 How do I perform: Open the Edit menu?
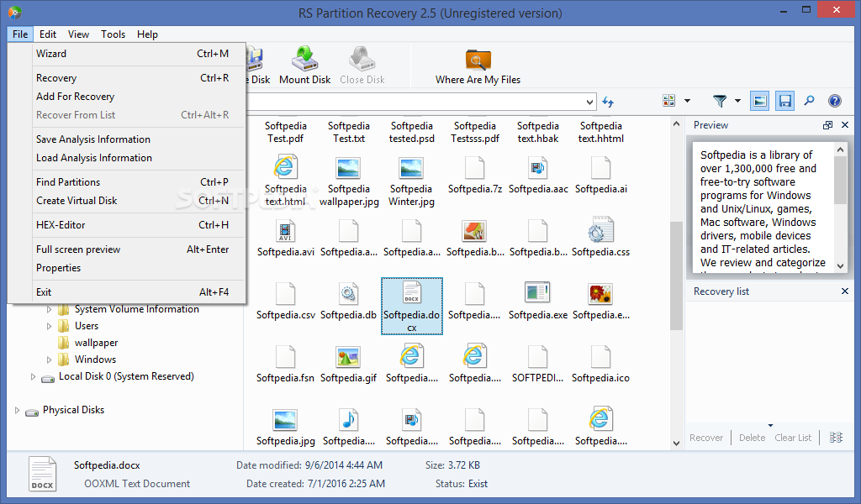(48, 34)
